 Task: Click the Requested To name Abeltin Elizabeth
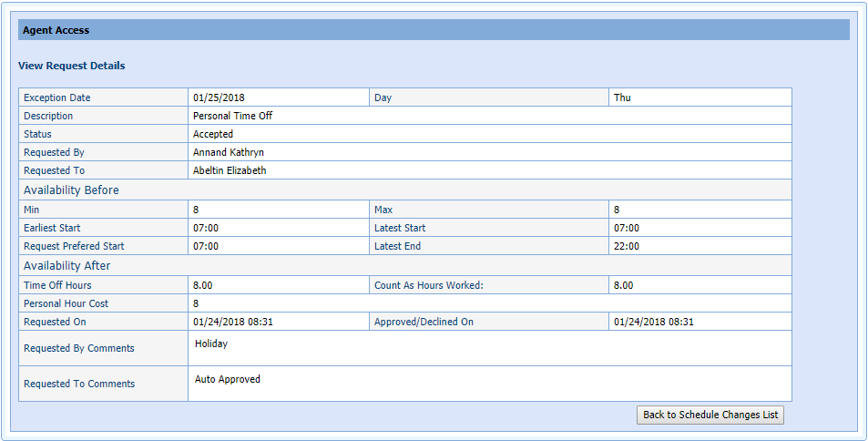tap(230, 170)
